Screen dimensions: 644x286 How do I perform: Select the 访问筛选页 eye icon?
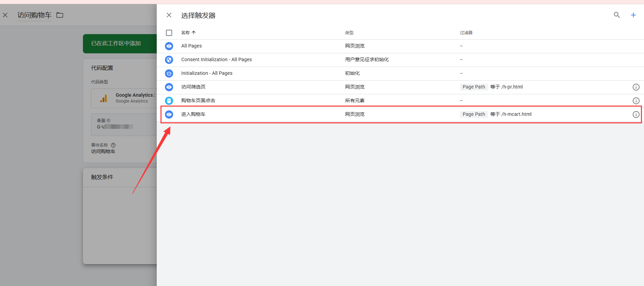point(169,87)
